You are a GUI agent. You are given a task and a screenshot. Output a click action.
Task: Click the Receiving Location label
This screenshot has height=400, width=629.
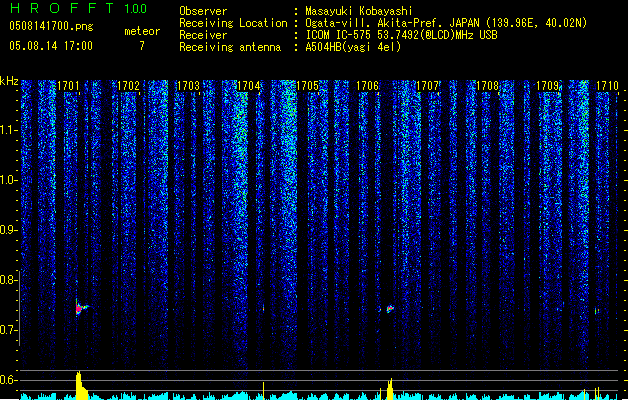[233, 23]
